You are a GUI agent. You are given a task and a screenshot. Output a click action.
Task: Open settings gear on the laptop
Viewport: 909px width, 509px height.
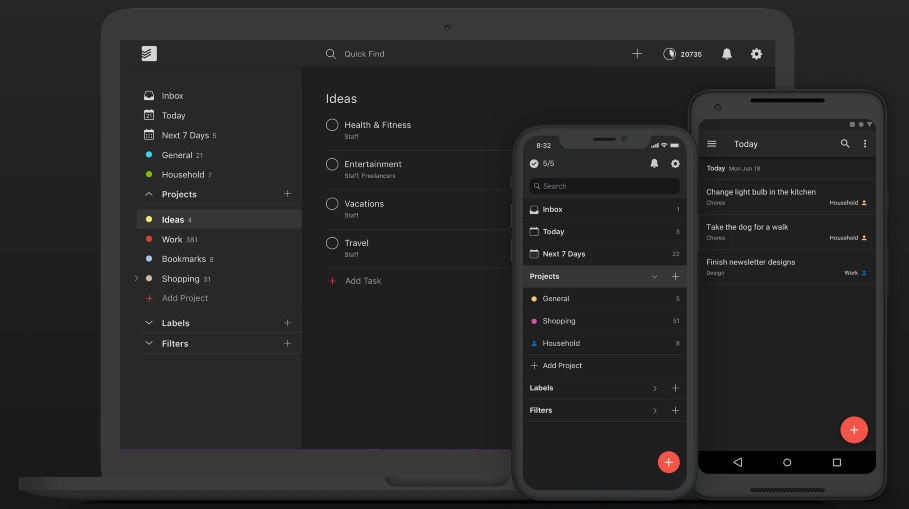pos(756,54)
